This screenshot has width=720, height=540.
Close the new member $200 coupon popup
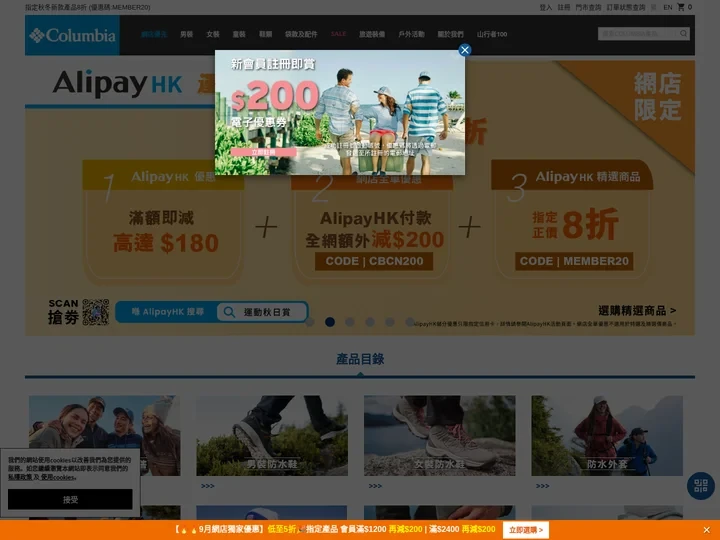point(465,50)
